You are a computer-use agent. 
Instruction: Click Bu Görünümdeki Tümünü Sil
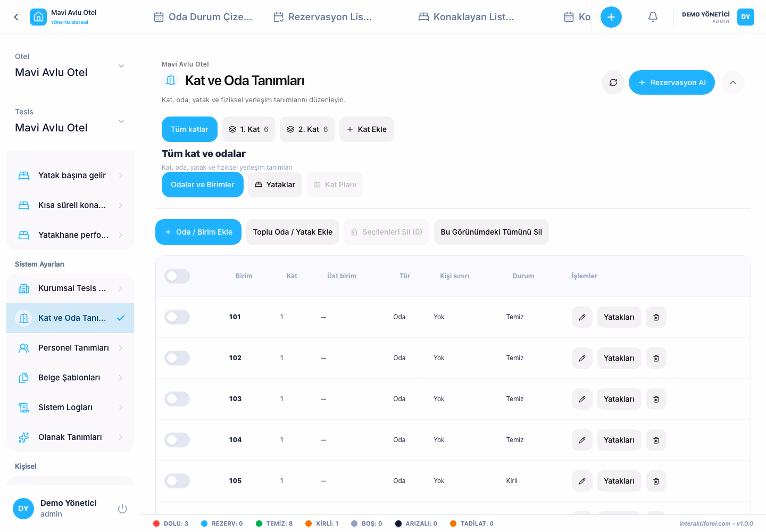(492, 232)
